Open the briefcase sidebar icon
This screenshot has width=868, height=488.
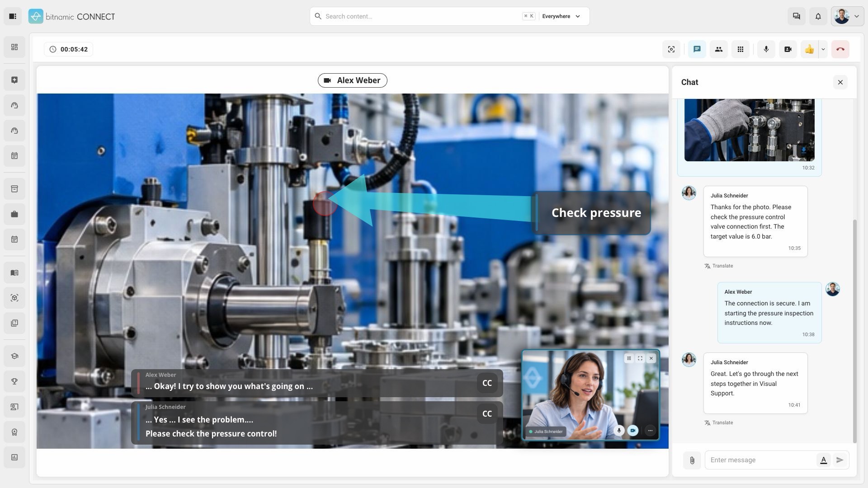(x=14, y=214)
